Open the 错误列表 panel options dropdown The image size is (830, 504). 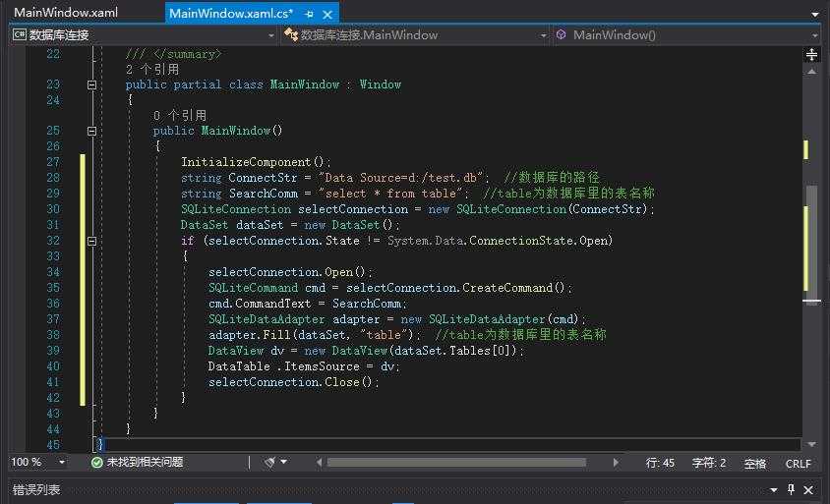(774, 490)
